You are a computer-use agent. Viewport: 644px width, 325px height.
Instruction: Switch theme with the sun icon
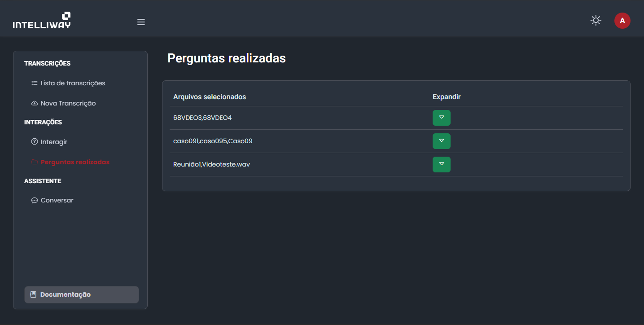coord(596,20)
